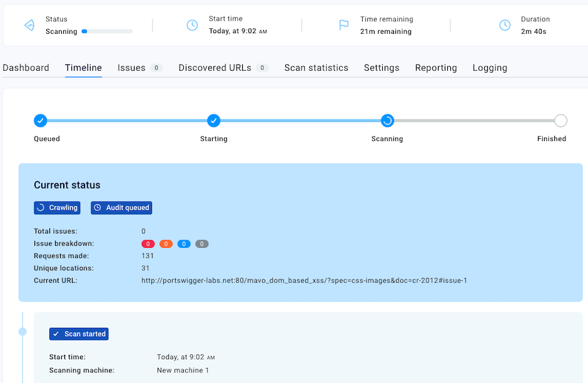
Task: Click the Scanning step spinner circle
Action: click(387, 120)
